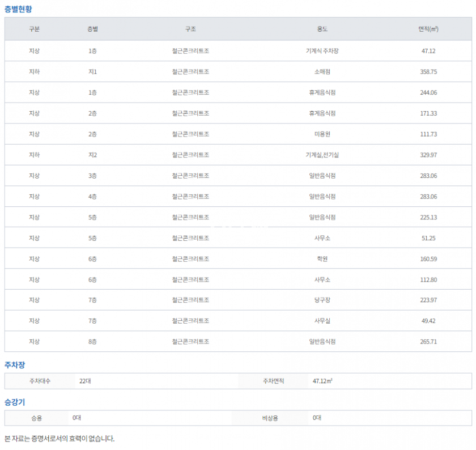Select the 8층 floor cell

click(x=92, y=342)
